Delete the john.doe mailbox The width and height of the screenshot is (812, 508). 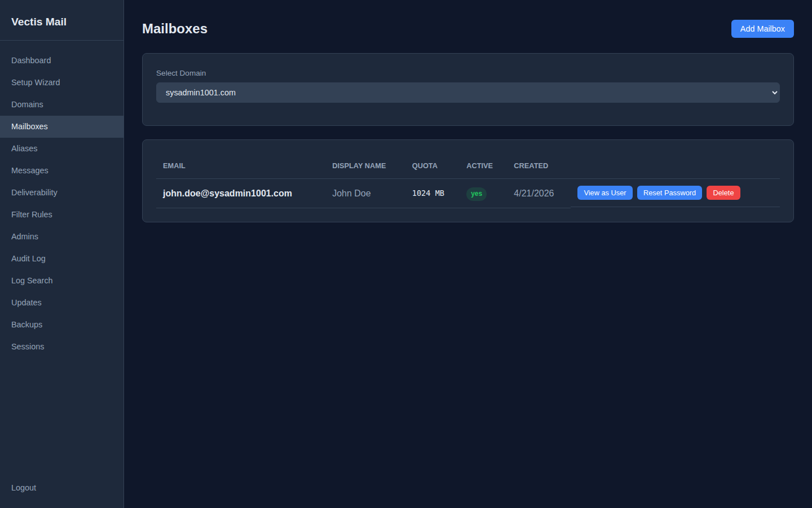pos(723,193)
